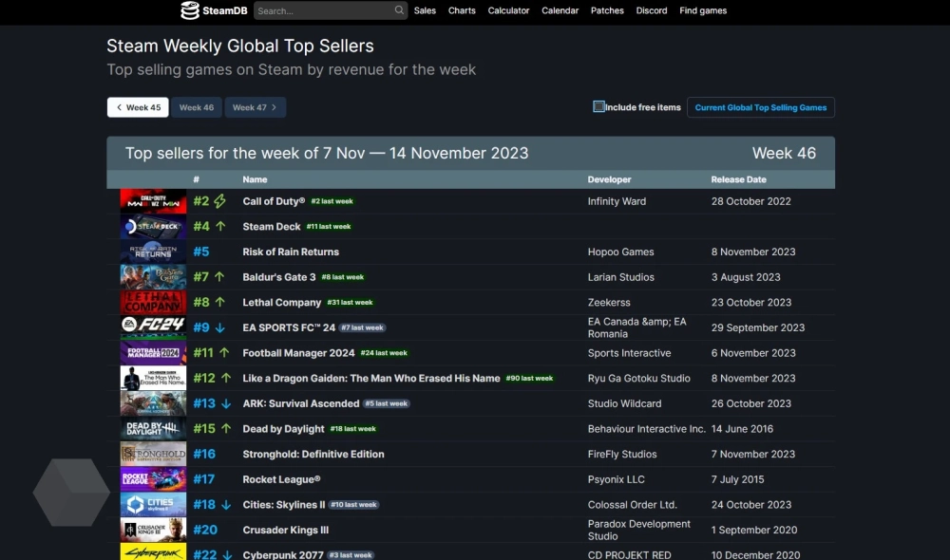Enable the Include free items checkbox
Image resolution: width=950 pixels, height=560 pixels.
598,107
